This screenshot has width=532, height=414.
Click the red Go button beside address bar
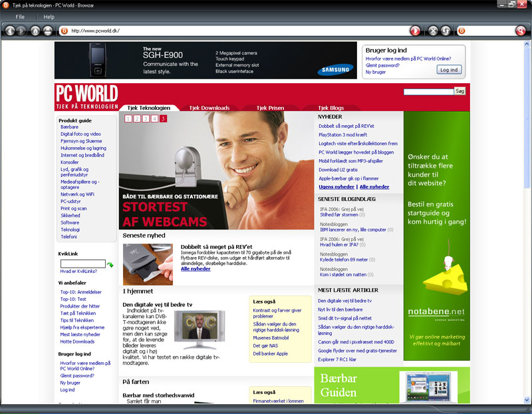click(414, 31)
